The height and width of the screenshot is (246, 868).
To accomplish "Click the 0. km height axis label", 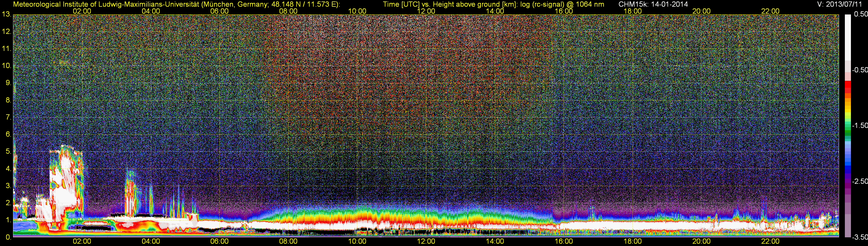I will point(8,237).
